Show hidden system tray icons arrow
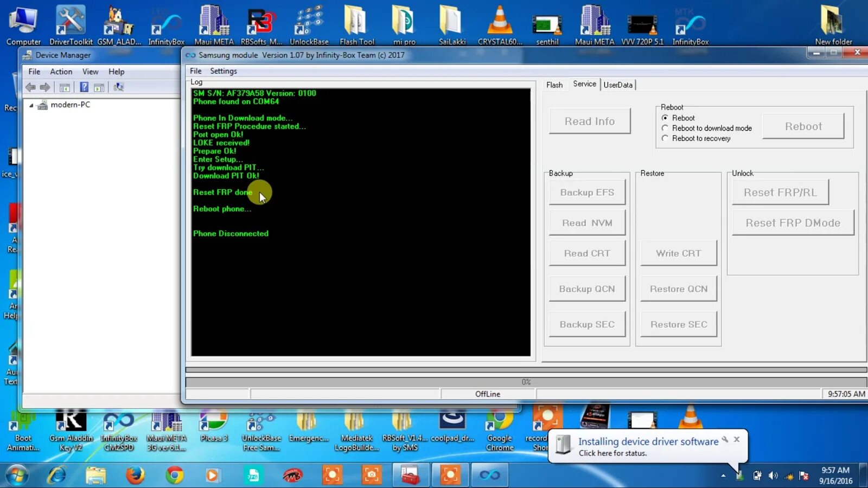Viewport: 868px width, 488px height. coord(723,476)
